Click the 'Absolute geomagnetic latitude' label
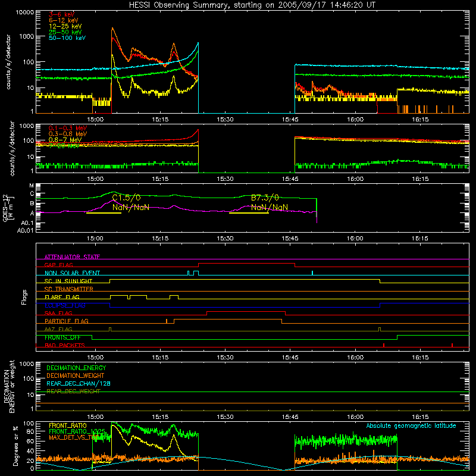 (411, 425)
